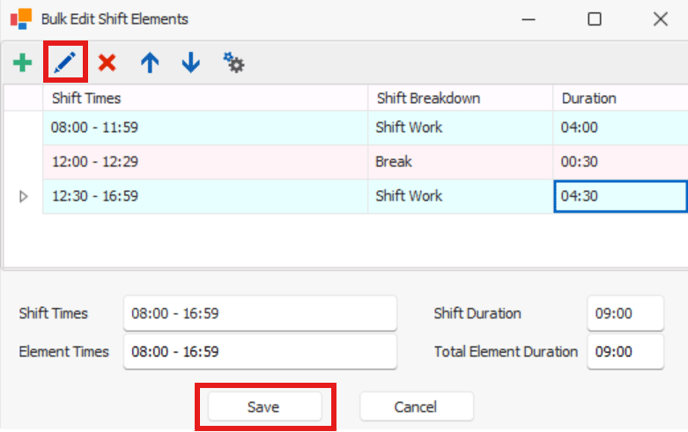
Task: Maximize the Bulk Edit window
Action: 594,19
